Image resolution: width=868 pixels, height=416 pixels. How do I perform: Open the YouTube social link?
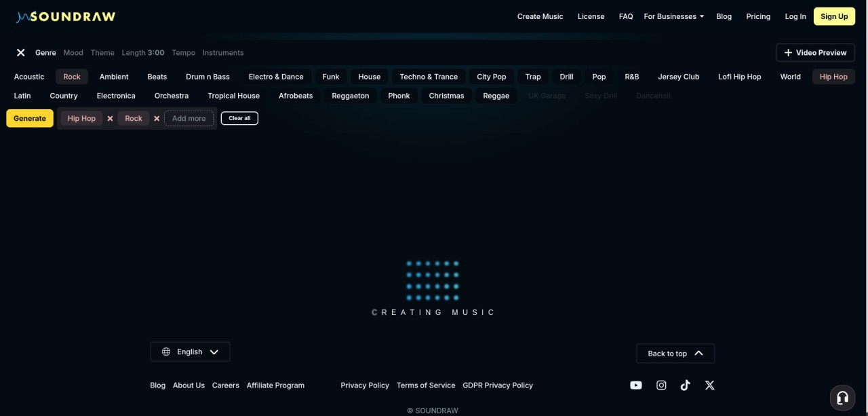point(635,385)
